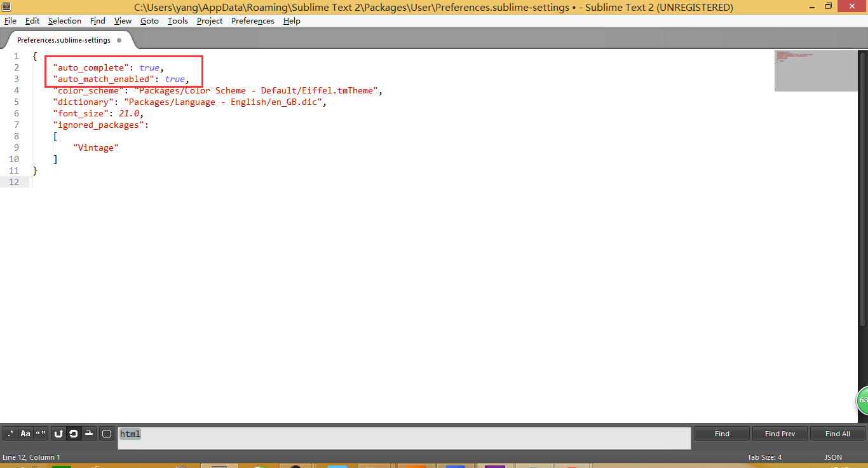Toggle in-selection search button
868x468 pixels.
point(89,434)
